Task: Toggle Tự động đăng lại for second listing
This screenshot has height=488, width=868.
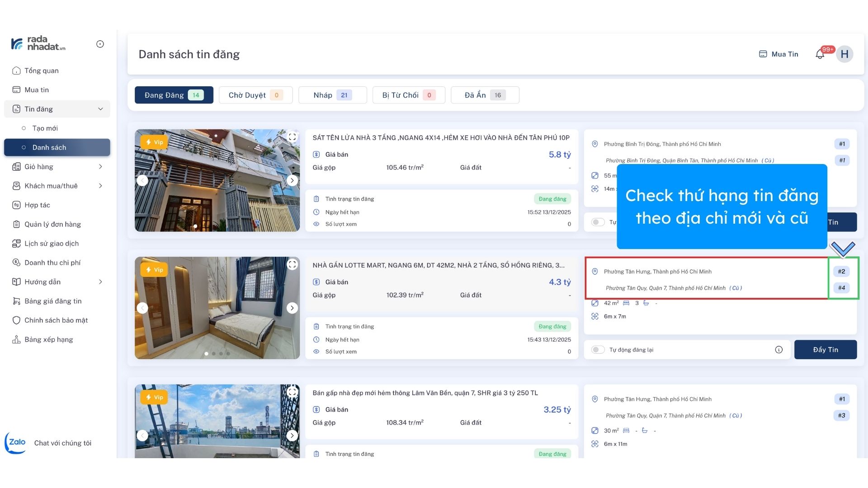Action: [598, 350]
